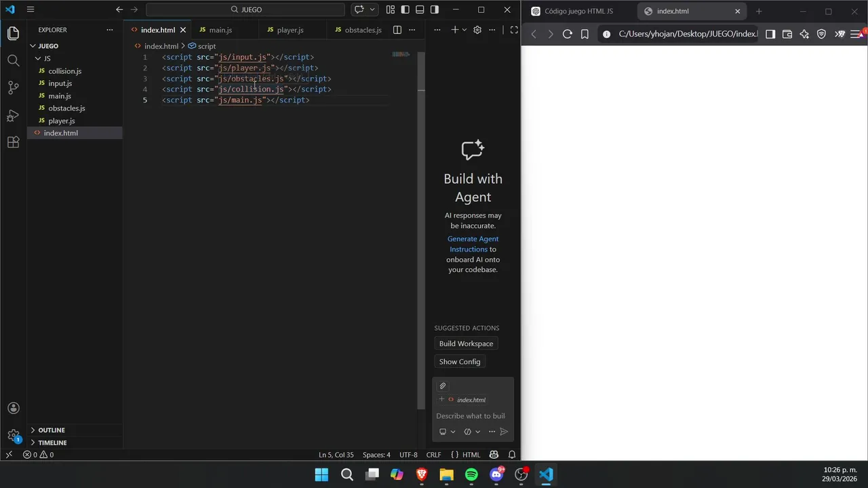Click the script breadcrumb item
The width and height of the screenshot is (868, 488).
tap(207, 46)
